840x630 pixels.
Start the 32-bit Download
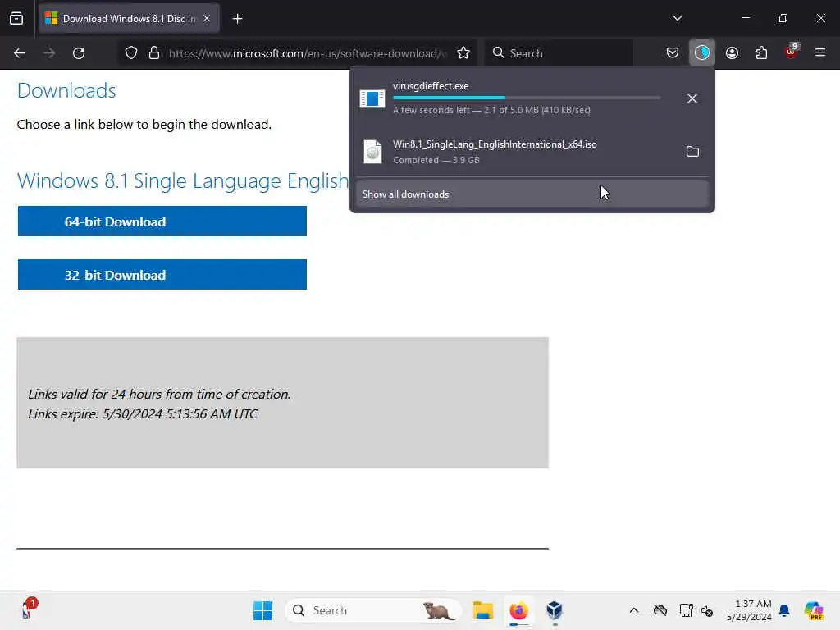[162, 275]
